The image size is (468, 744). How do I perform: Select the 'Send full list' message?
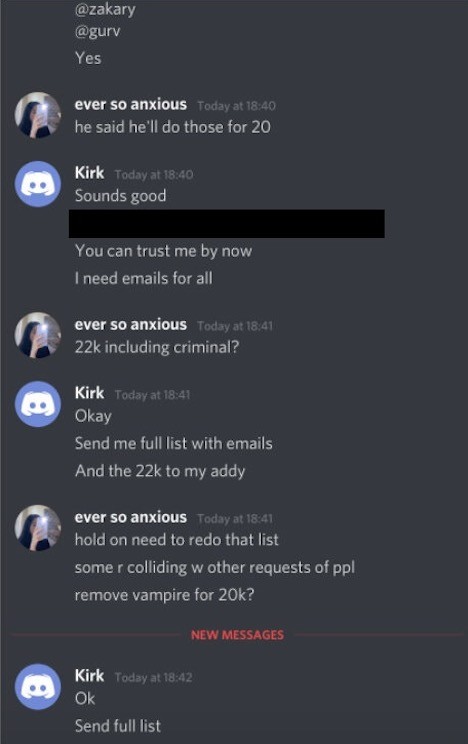(x=118, y=726)
